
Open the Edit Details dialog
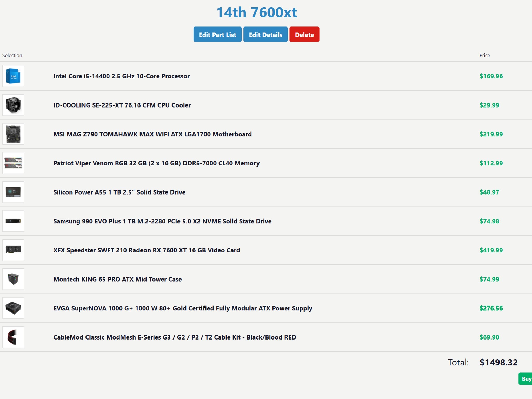(265, 34)
